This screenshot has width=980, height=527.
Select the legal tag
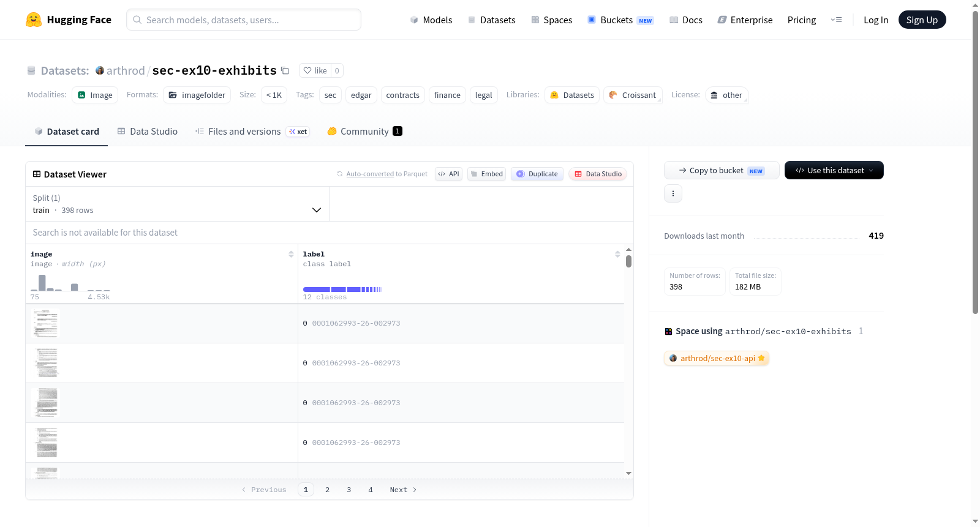[x=484, y=95]
